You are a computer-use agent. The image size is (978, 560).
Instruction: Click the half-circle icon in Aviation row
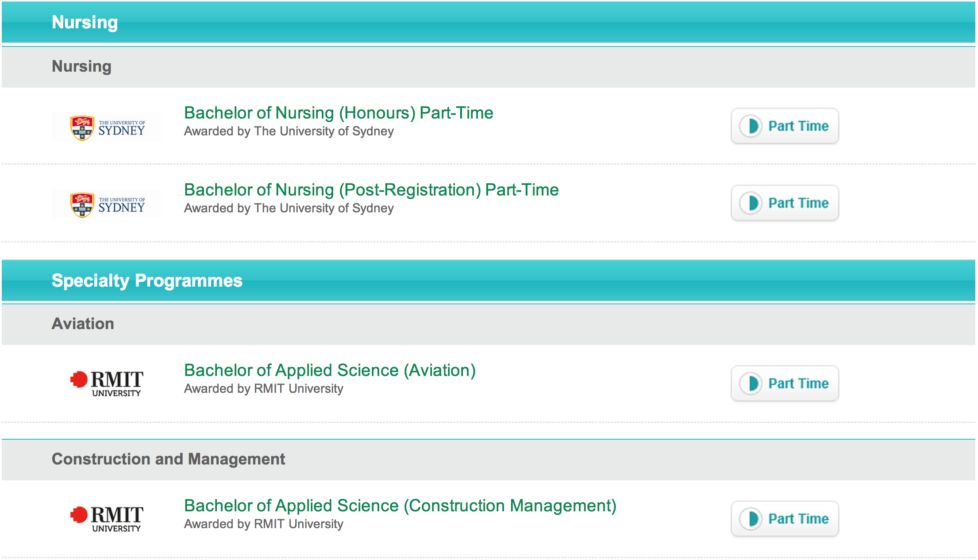pos(751,384)
